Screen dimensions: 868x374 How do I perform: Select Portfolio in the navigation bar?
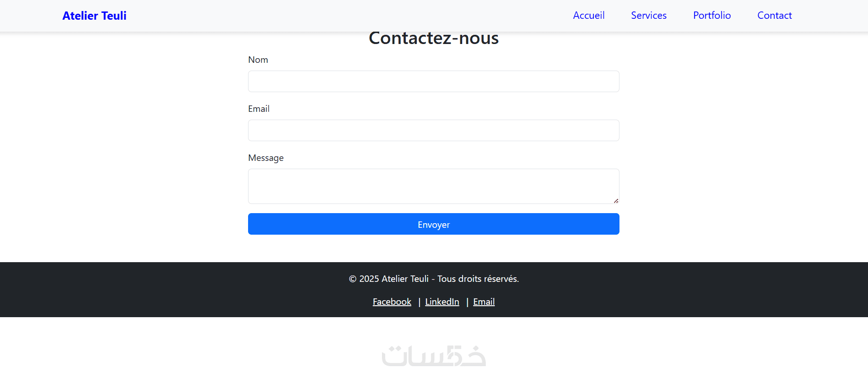712,16
